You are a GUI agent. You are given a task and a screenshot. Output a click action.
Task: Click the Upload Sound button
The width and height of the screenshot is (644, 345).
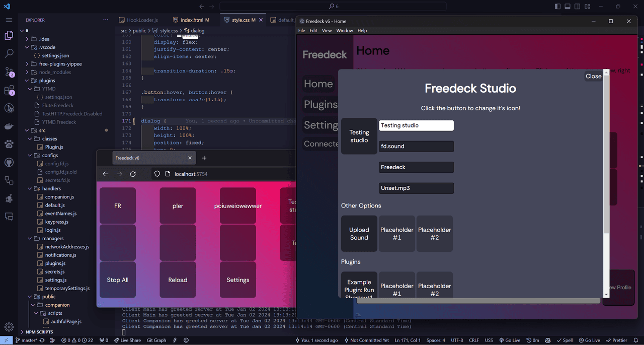(x=359, y=234)
